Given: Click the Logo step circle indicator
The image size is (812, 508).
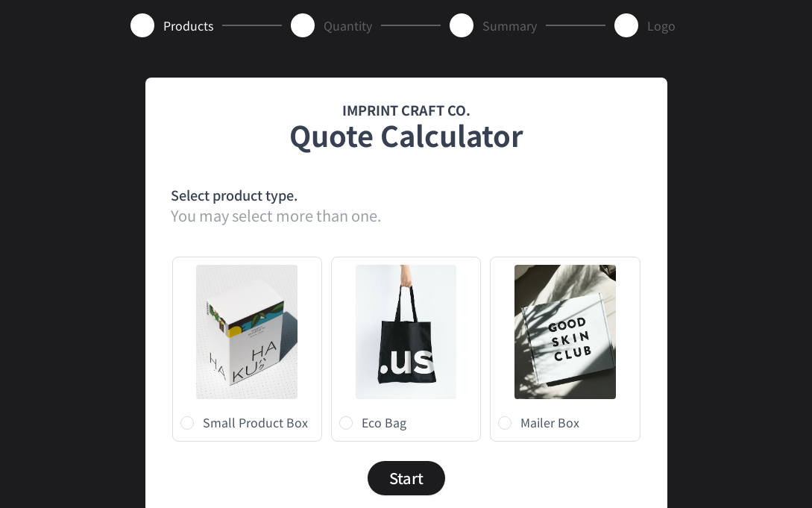Looking at the screenshot, I should [626, 25].
